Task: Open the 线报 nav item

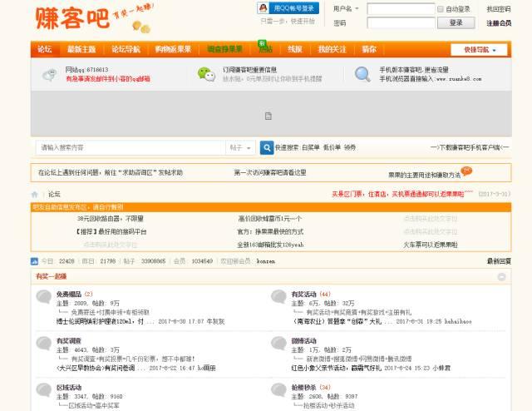Action: [294, 50]
